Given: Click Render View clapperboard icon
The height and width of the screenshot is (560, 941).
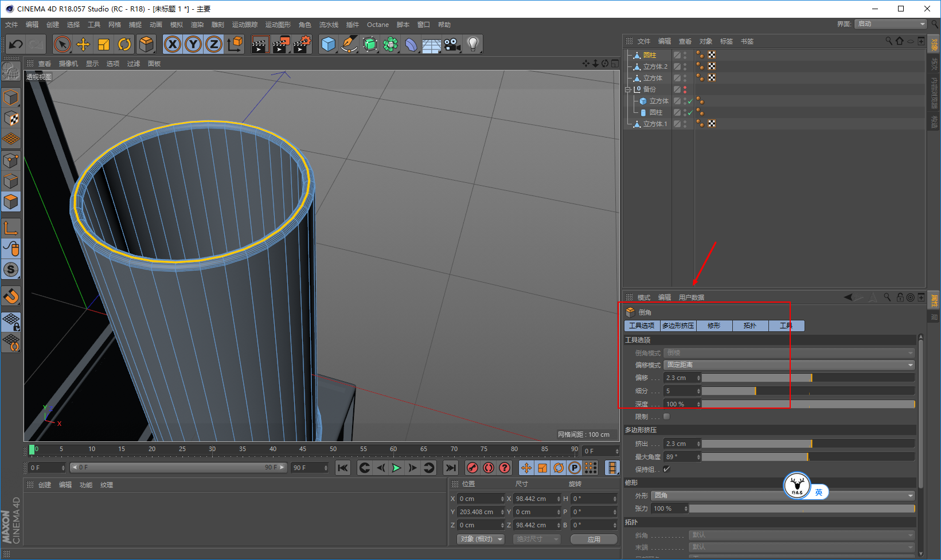Looking at the screenshot, I should coord(260,44).
